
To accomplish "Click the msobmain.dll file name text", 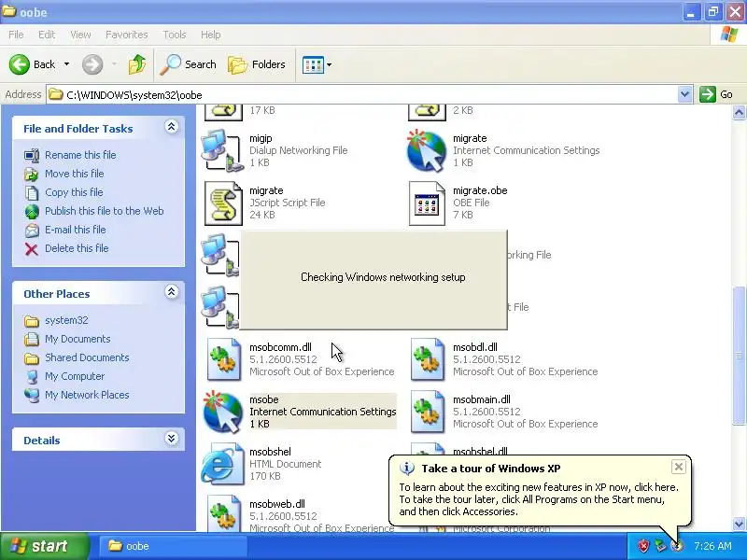I will [x=481, y=399].
